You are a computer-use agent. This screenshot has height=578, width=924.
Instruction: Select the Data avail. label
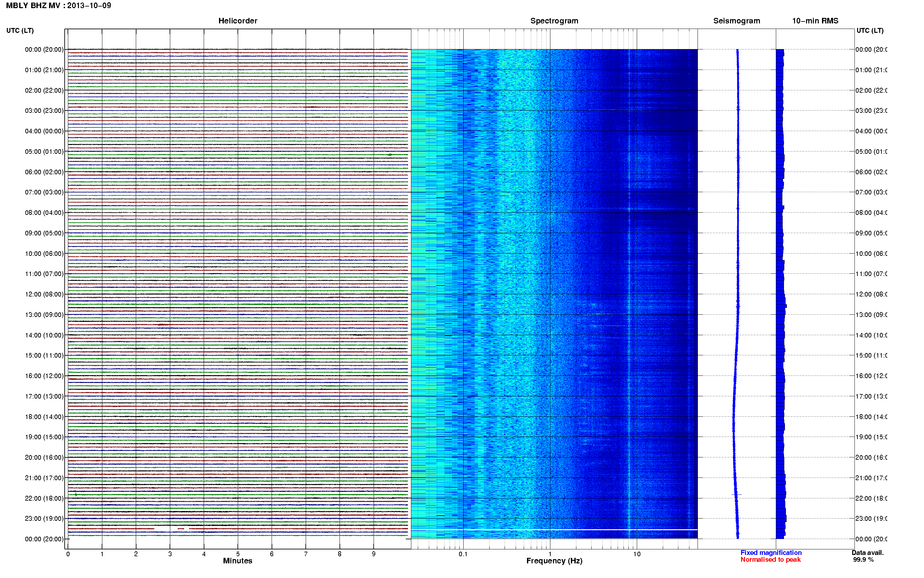867,553
